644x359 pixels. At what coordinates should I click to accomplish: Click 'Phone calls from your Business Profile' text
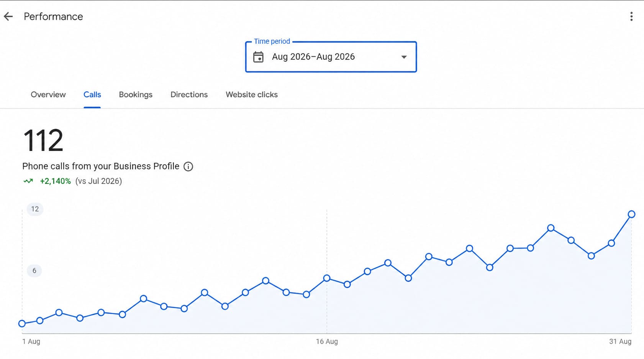[x=101, y=166]
